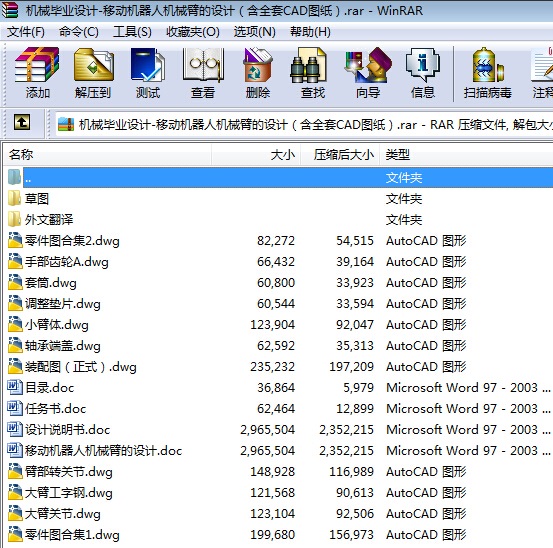Click the Delete (删除) toolbar icon
This screenshot has width=553, height=548.
pyautogui.click(x=258, y=65)
